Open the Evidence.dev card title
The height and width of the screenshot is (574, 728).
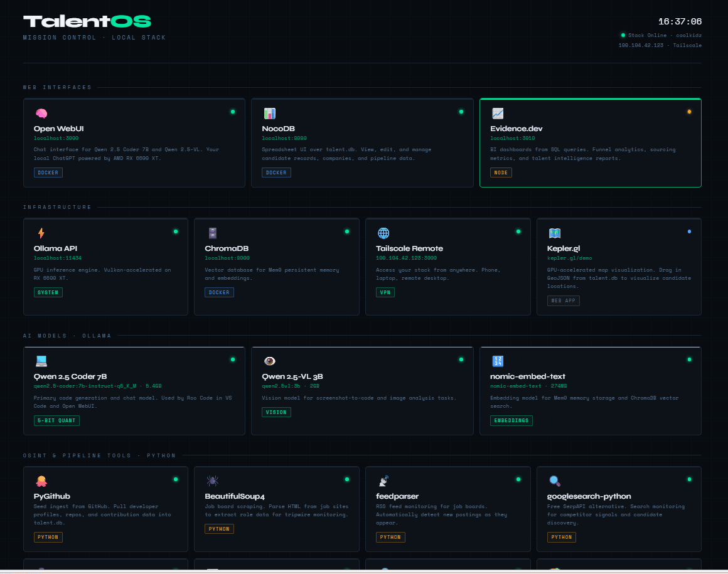click(517, 129)
